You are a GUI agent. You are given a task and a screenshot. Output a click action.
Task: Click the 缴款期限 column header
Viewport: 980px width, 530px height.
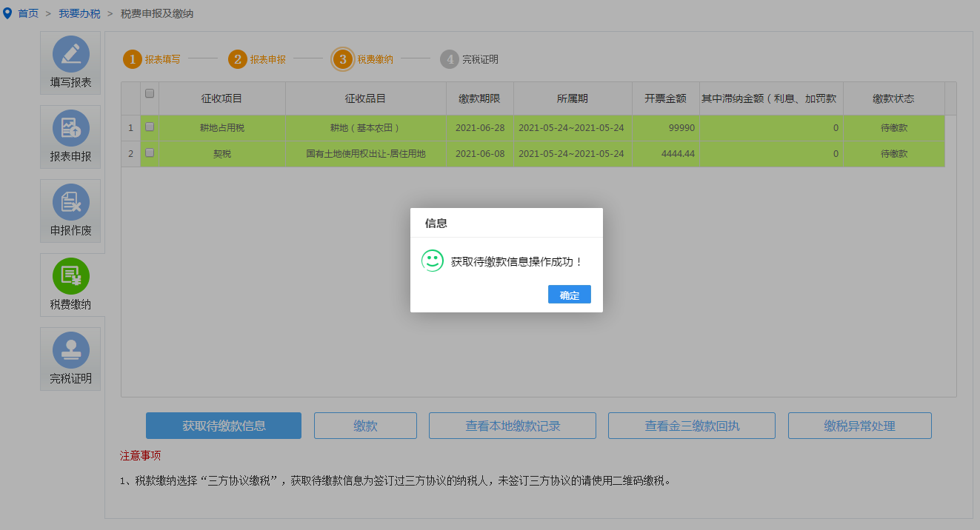(x=480, y=98)
